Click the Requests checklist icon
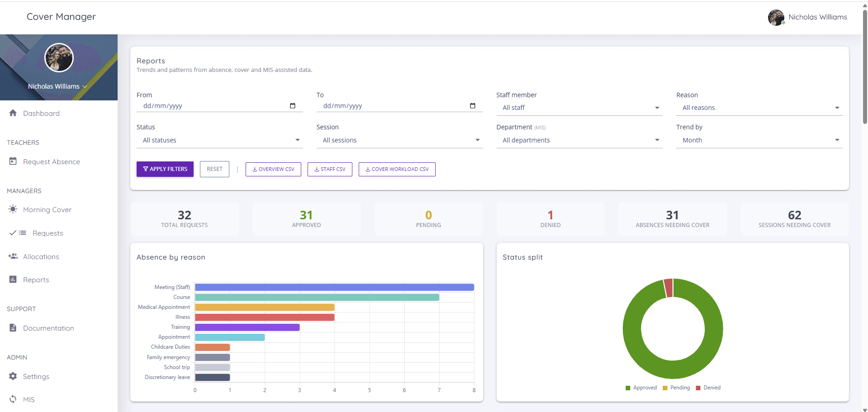868x412 pixels. tap(18, 233)
